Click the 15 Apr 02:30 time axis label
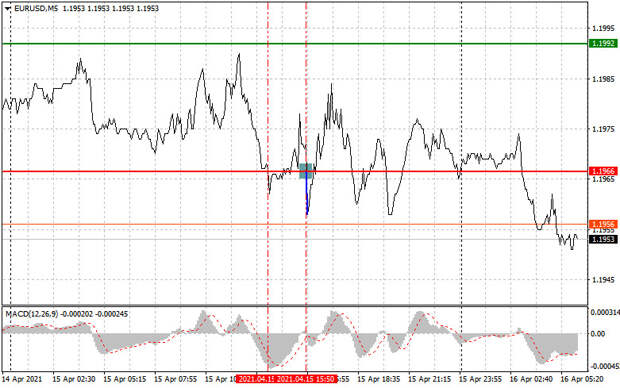620x388 pixels. [x=74, y=379]
